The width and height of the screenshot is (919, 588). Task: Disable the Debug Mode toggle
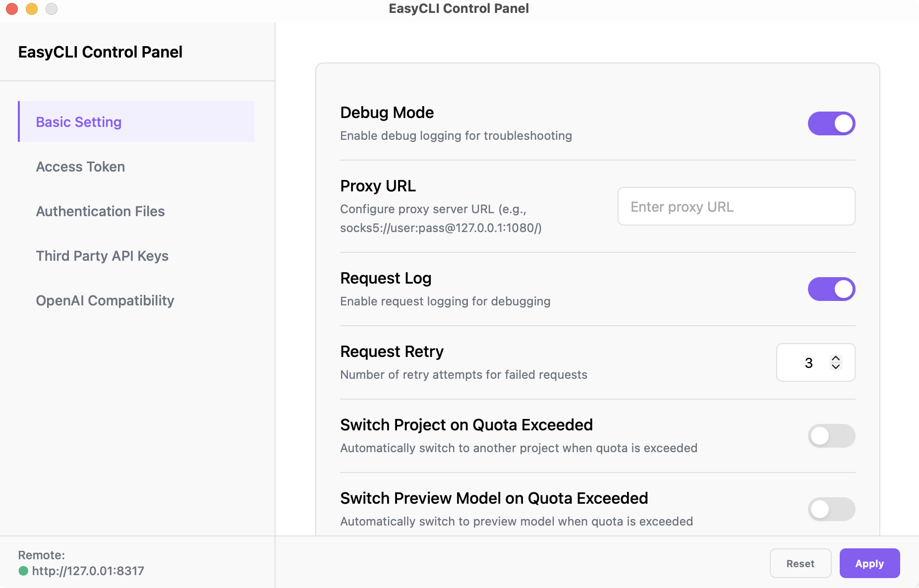click(831, 123)
